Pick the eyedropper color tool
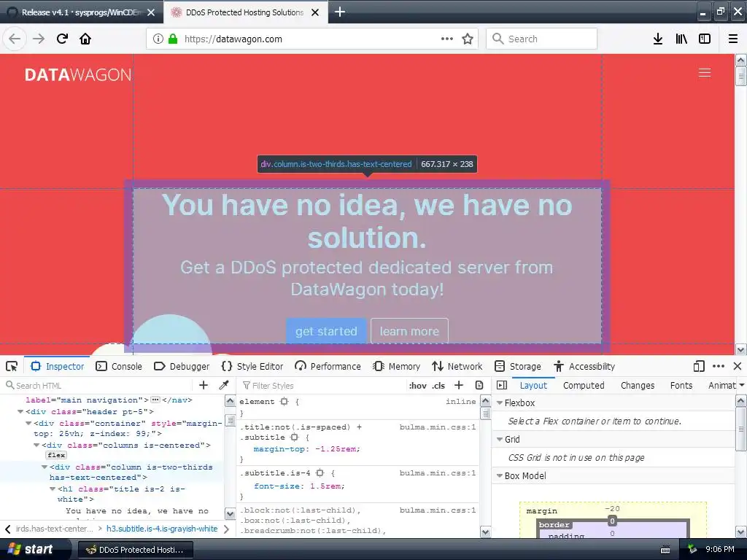747x560 pixels. pyautogui.click(x=224, y=385)
